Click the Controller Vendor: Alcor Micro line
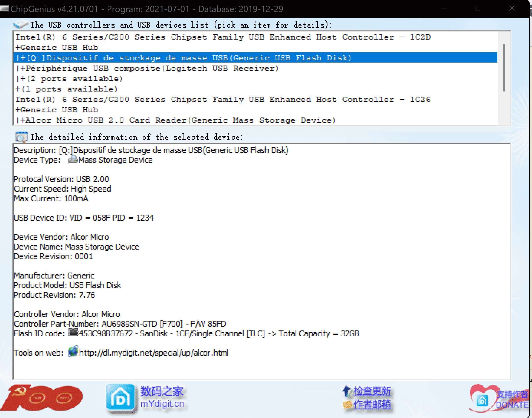This screenshot has height=418, width=532. (67, 314)
